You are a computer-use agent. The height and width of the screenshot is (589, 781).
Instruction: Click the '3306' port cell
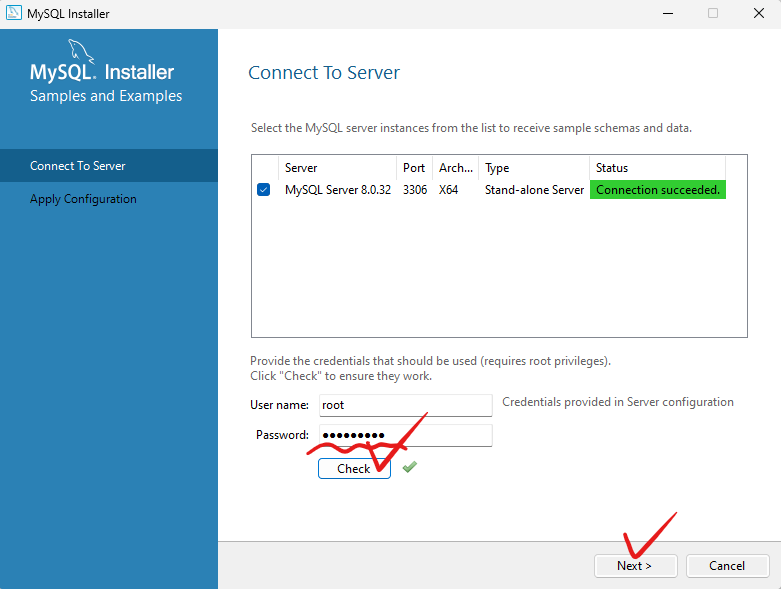tap(415, 190)
